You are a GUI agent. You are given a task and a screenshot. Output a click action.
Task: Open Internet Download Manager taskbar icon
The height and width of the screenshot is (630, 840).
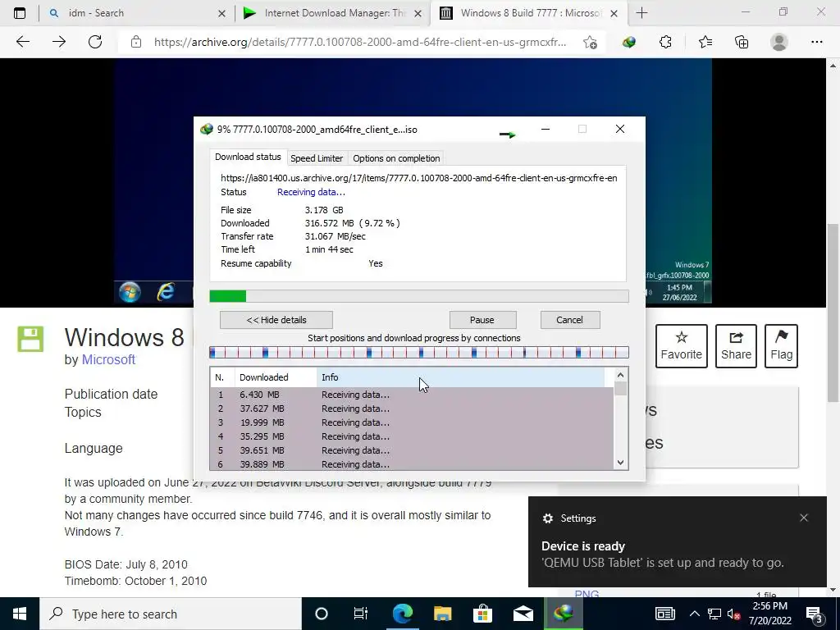[x=564, y=614]
